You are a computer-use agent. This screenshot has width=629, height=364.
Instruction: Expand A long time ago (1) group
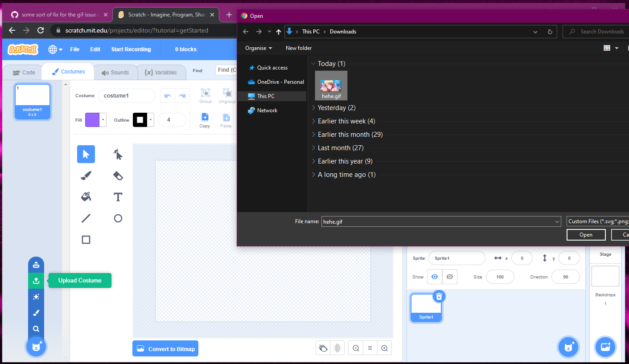[x=313, y=175]
